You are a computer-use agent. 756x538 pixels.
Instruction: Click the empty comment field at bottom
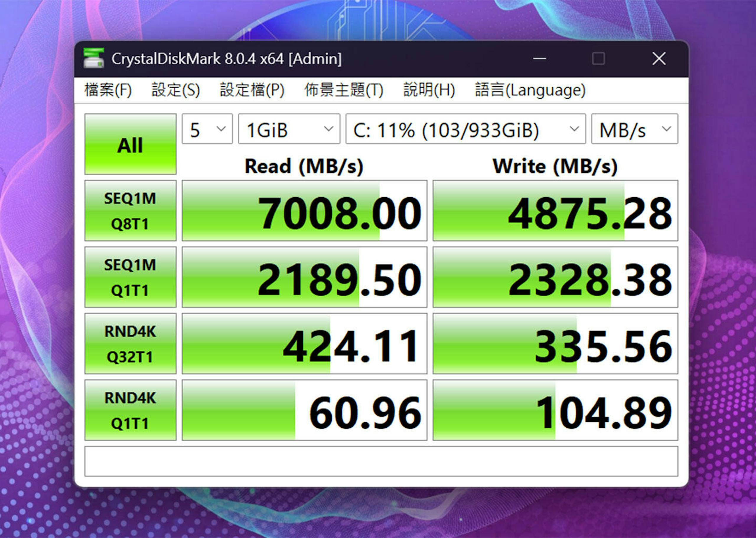[x=381, y=461]
